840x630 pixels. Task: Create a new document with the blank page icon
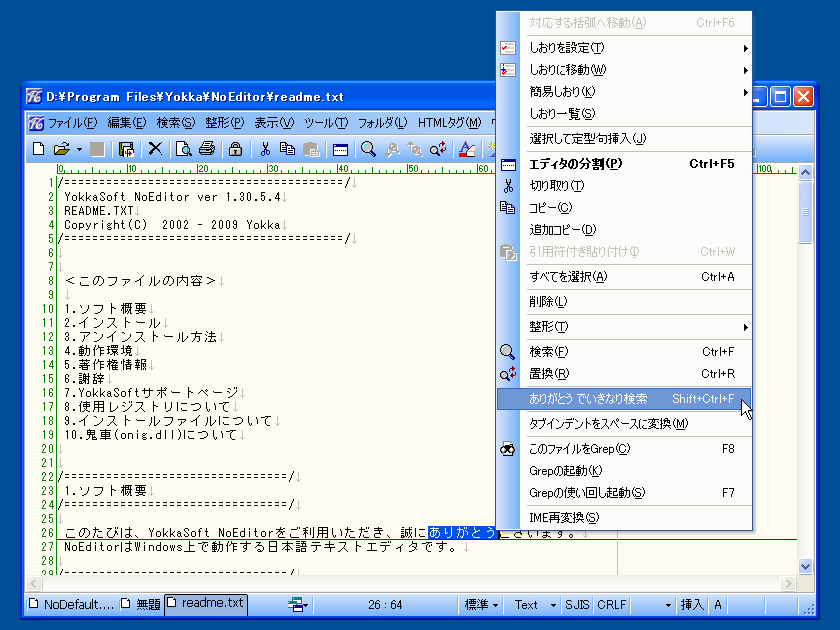point(39,149)
